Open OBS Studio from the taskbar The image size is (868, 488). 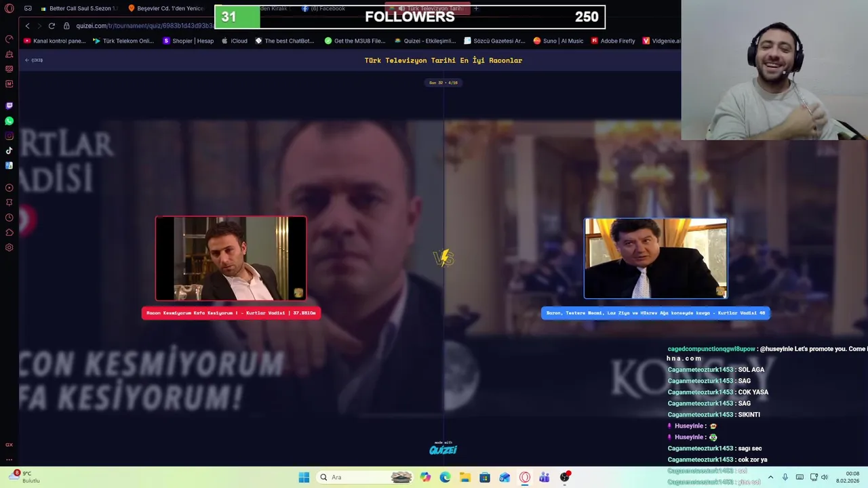(x=565, y=477)
